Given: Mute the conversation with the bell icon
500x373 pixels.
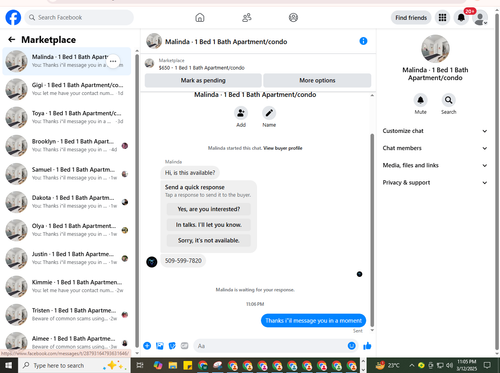Looking at the screenshot, I should [x=420, y=100].
